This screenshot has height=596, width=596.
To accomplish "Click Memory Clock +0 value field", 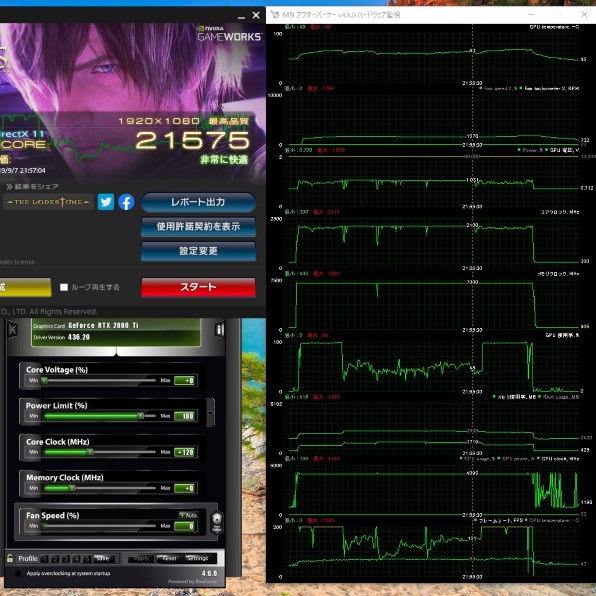I will (184, 488).
